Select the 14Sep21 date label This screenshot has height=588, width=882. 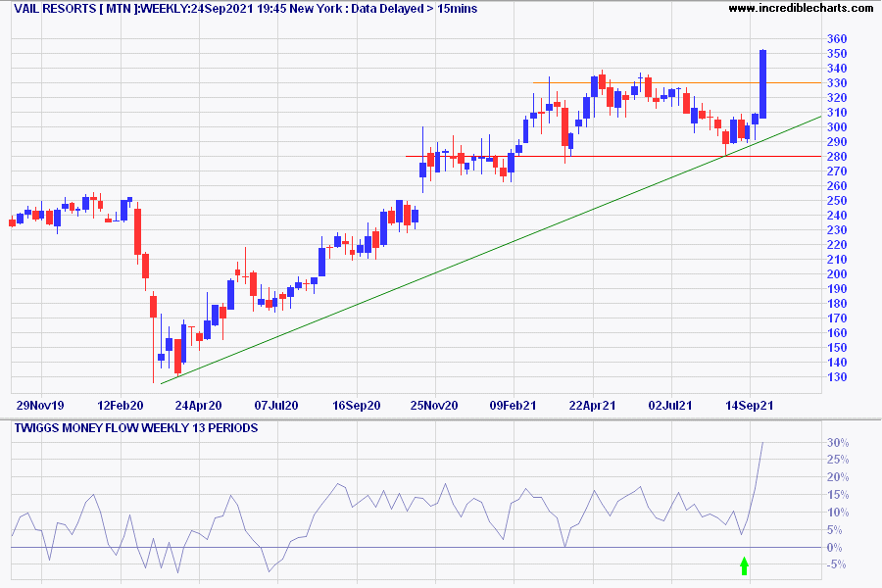click(750, 405)
